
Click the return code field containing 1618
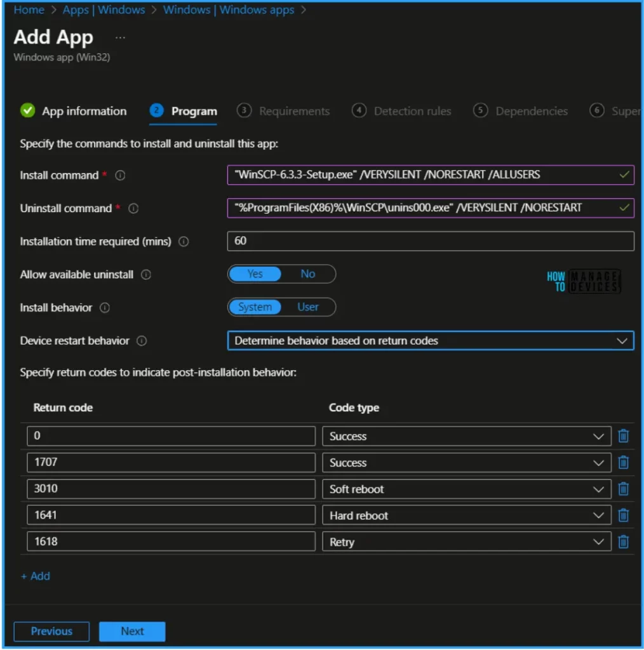(171, 542)
